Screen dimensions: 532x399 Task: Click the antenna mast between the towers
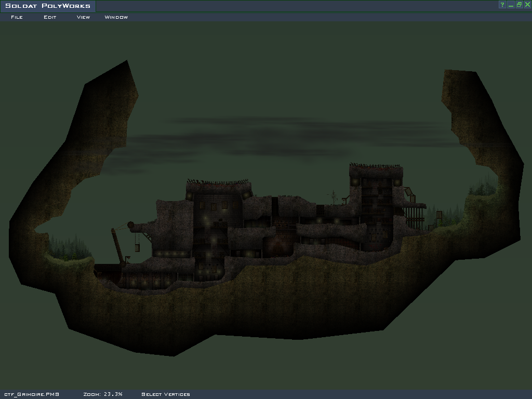(333, 197)
